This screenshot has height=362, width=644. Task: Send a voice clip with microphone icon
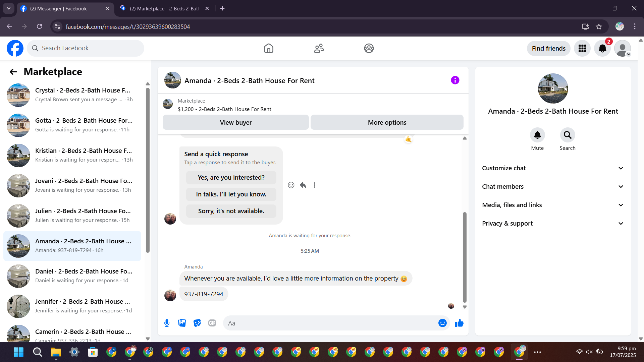167,323
